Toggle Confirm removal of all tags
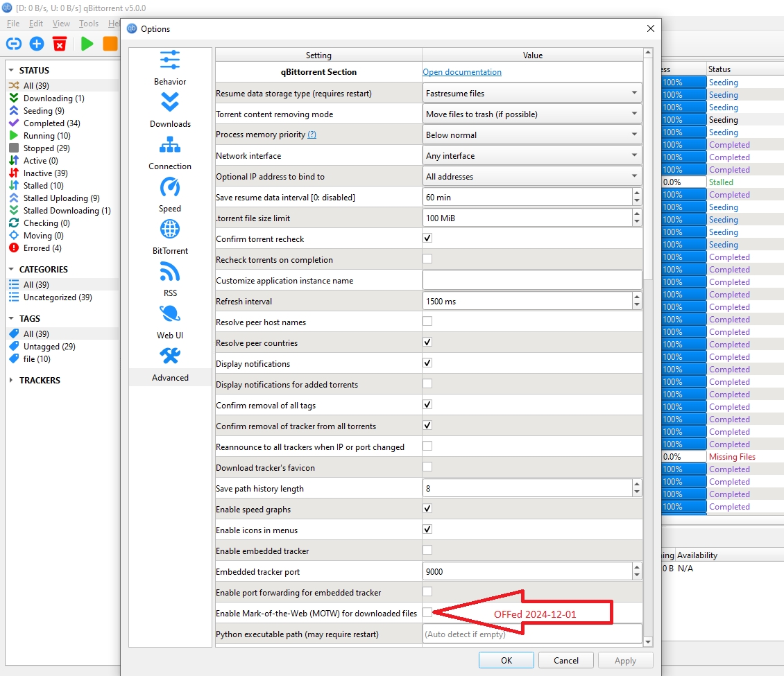Screen dimensions: 784x676 [x=427, y=405]
